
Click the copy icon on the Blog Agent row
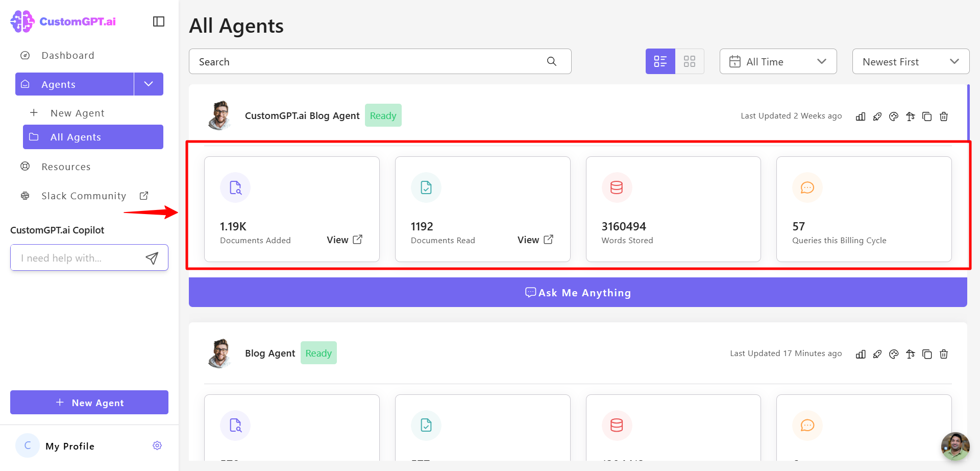tap(927, 354)
